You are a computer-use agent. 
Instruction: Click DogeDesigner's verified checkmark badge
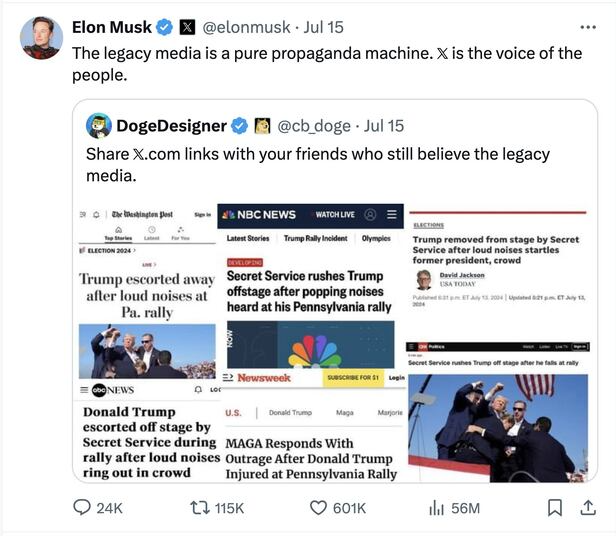click(239, 126)
